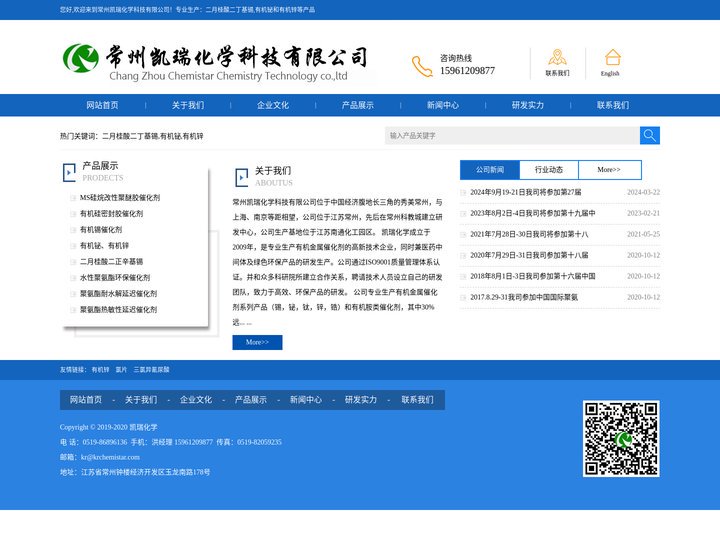This screenshot has width=720, height=540.
Task: Click the date 2024-03-22 in news list
Action: click(643, 192)
